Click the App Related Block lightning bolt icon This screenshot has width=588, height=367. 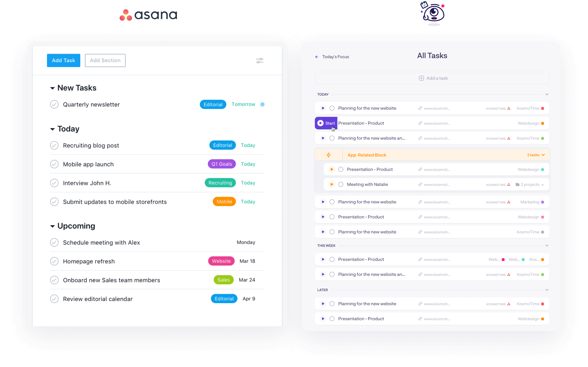328,155
